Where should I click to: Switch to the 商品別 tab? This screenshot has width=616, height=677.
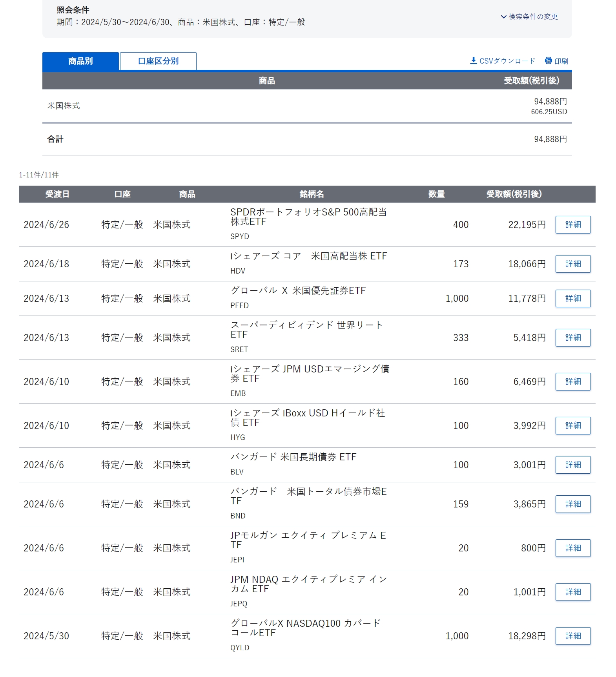pyautogui.click(x=80, y=61)
